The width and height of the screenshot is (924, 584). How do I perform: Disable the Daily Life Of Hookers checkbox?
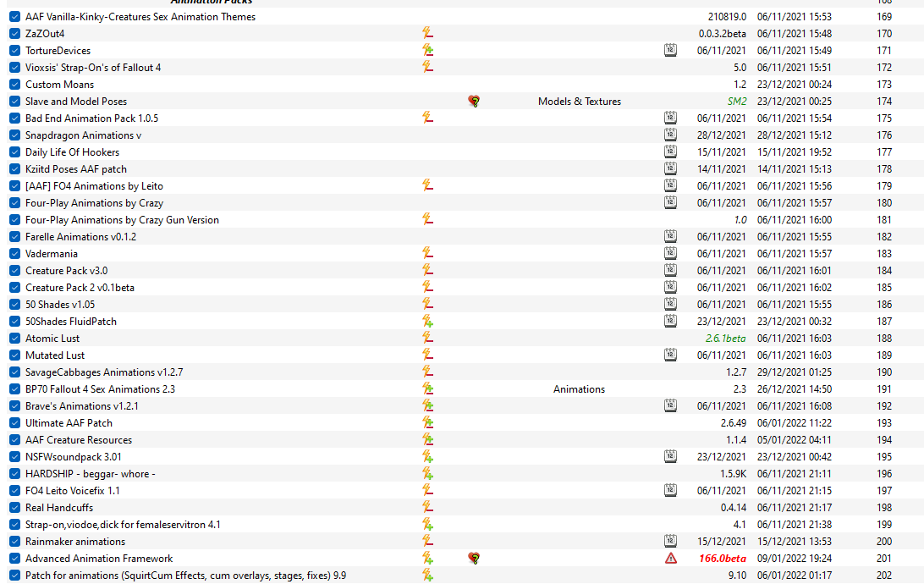14,152
